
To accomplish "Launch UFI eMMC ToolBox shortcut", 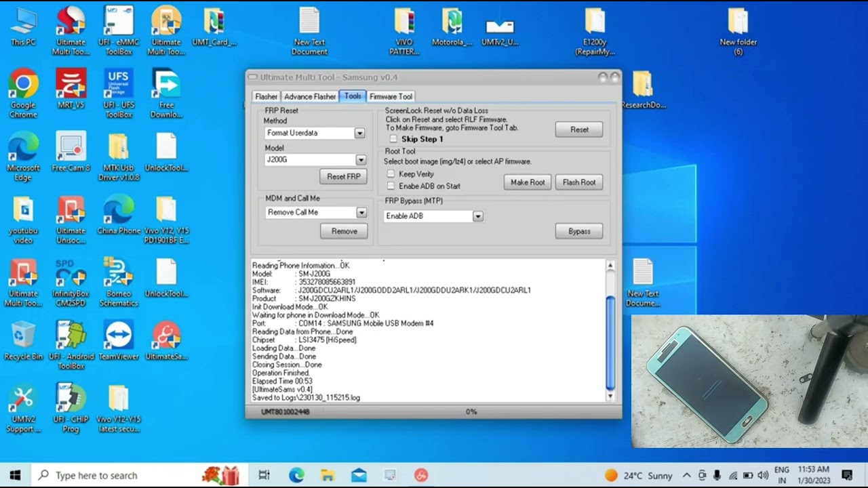I will 119,30.
